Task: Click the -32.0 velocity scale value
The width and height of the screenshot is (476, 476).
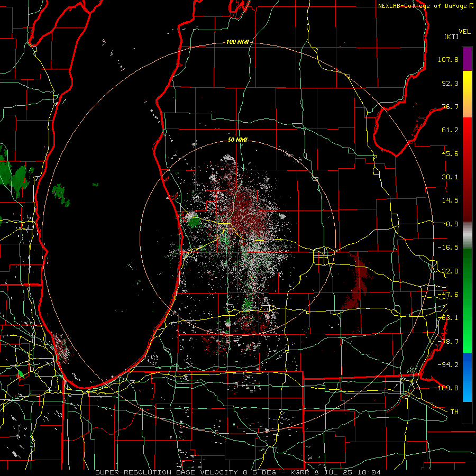Action: point(448,271)
